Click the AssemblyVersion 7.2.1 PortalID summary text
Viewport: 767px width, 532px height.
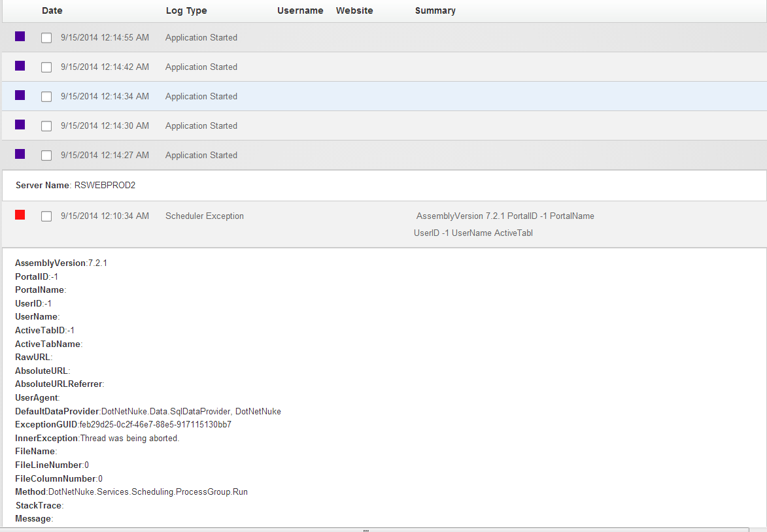505,216
